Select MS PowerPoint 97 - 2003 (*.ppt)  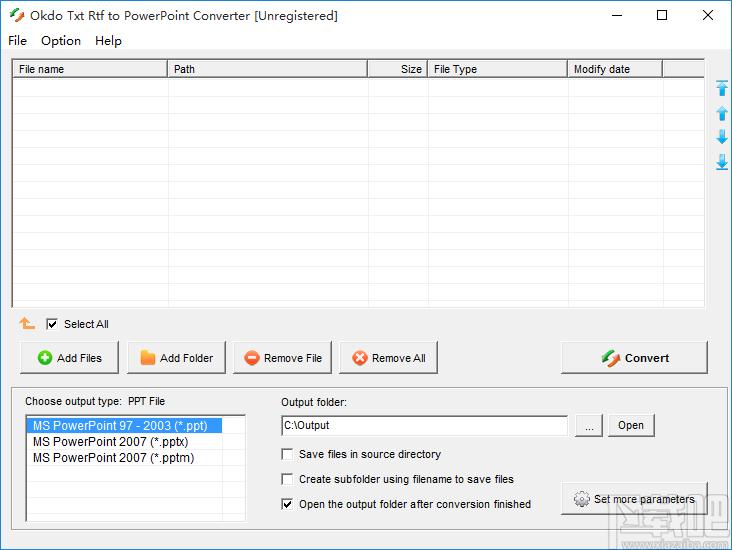(x=124, y=426)
